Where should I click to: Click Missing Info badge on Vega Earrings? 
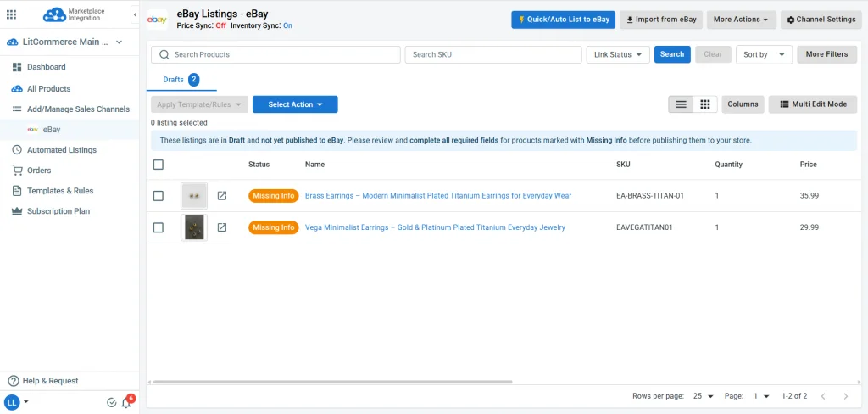pyautogui.click(x=274, y=227)
